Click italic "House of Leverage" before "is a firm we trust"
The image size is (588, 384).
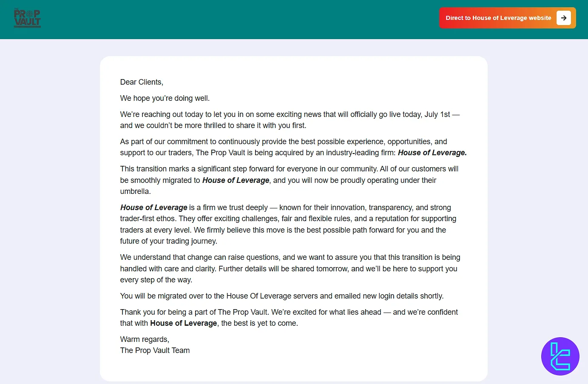(154, 208)
